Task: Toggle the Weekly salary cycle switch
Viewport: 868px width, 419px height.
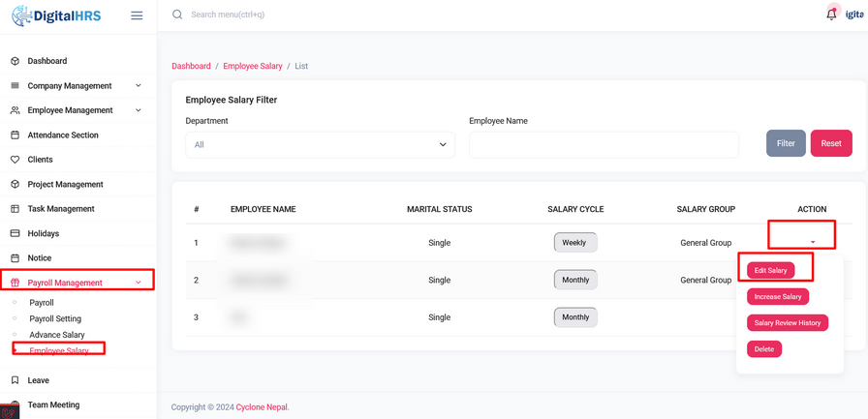Action: 575,243
